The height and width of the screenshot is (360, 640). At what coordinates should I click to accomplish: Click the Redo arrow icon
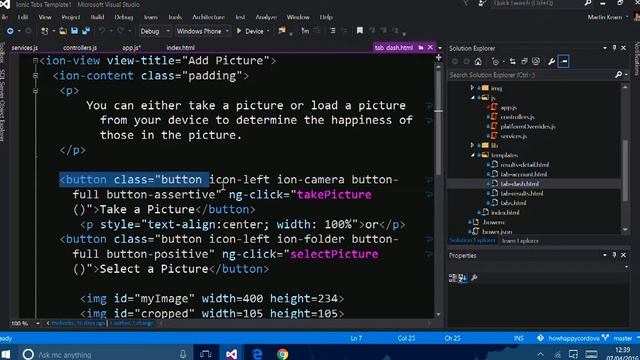[x=120, y=31]
